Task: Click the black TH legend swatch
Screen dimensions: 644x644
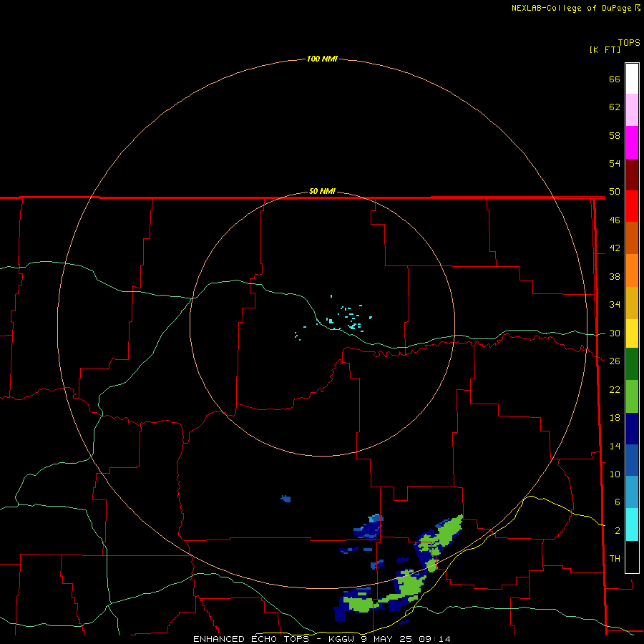Action: (x=632, y=557)
